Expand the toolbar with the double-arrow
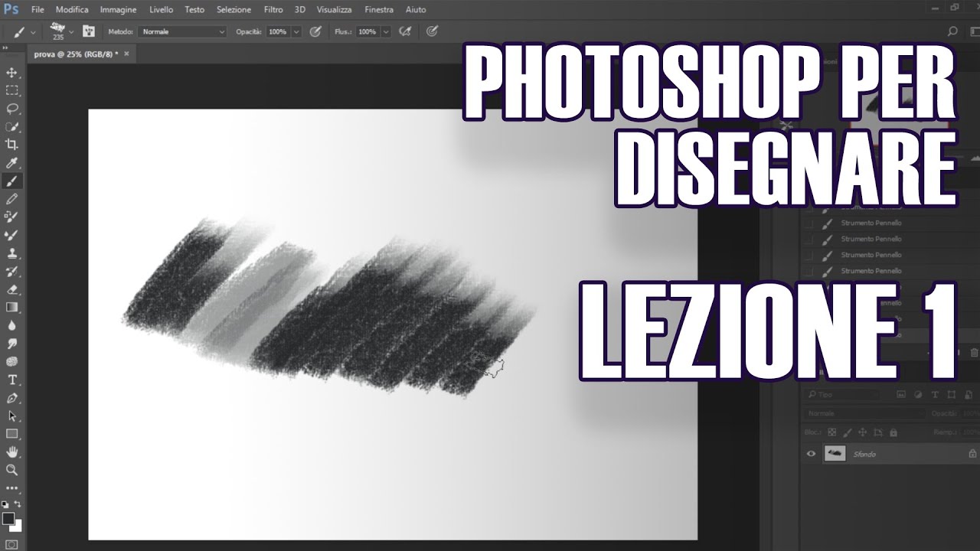980x551 pixels. click(x=6, y=48)
